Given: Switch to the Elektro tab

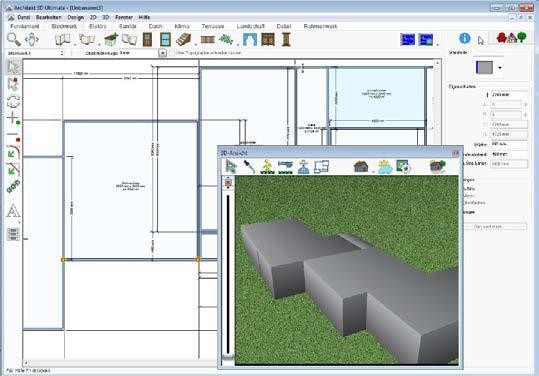Looking at the screenshot, I should [x=98, y=26].
